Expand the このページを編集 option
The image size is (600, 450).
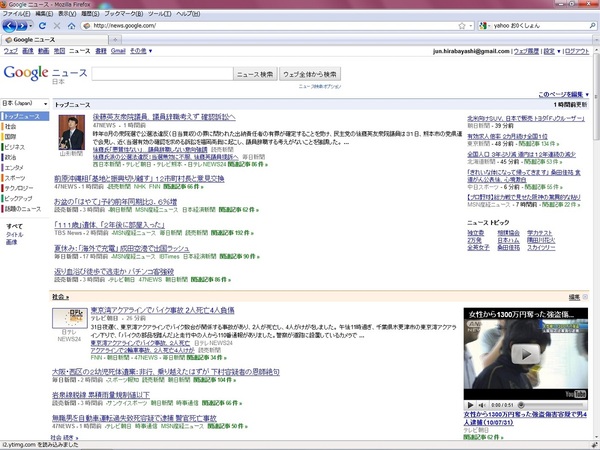tap(565, 93)
